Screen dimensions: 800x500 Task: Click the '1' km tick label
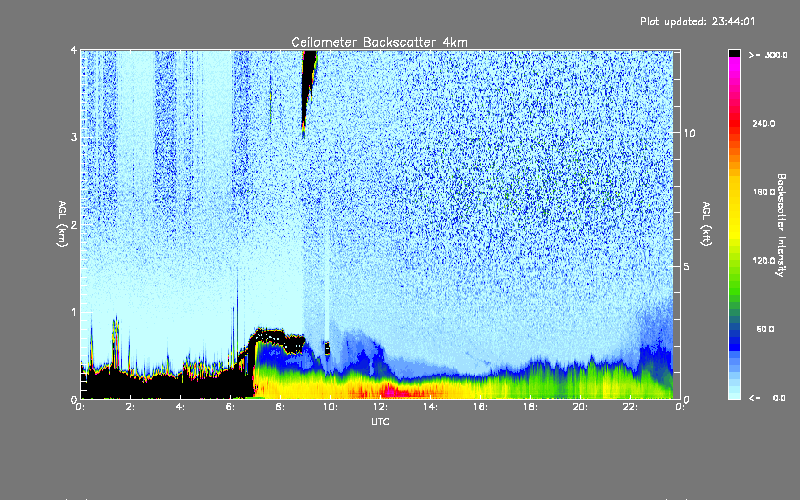pos(74,312)
